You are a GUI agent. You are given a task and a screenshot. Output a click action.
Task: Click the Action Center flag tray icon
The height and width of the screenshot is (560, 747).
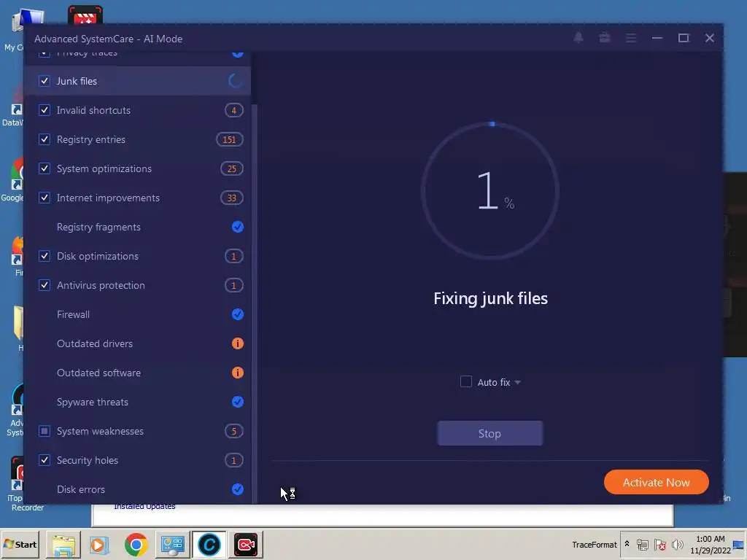click(x=659, y=544)
